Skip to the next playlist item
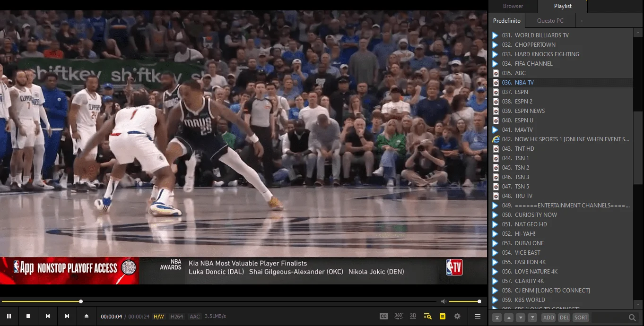 coord(67,316)
